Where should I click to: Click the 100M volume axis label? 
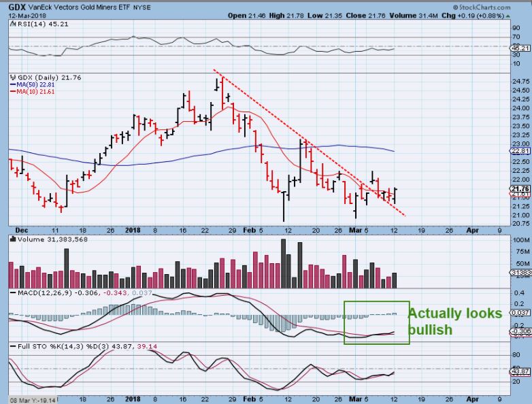pyautogui.click(x=521, y=240)
